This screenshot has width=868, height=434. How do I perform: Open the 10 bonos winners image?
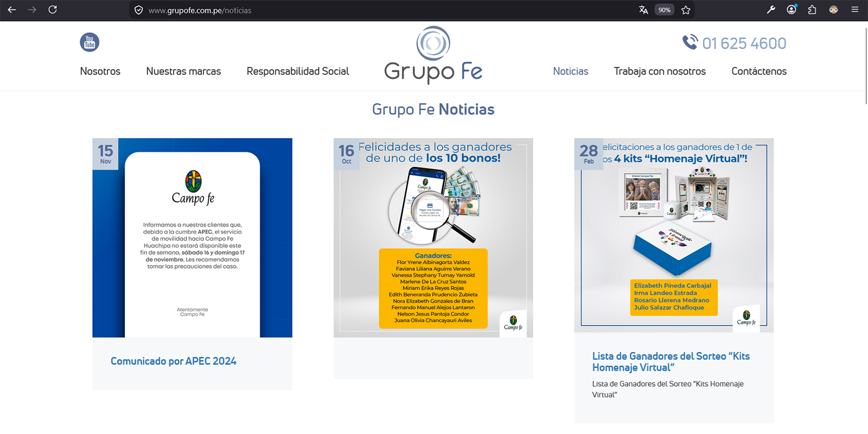433,238
